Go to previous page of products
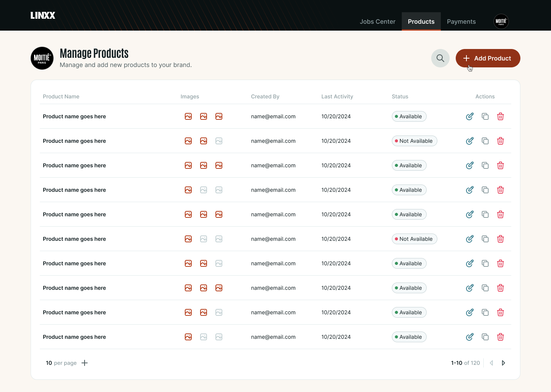 [491, 363]
